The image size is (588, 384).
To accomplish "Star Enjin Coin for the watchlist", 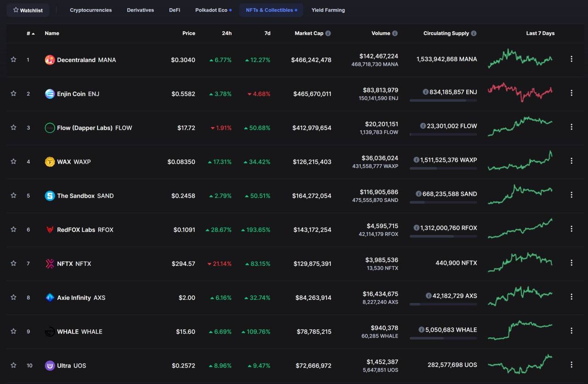I will pyautogui.click(x=13, y=93).
